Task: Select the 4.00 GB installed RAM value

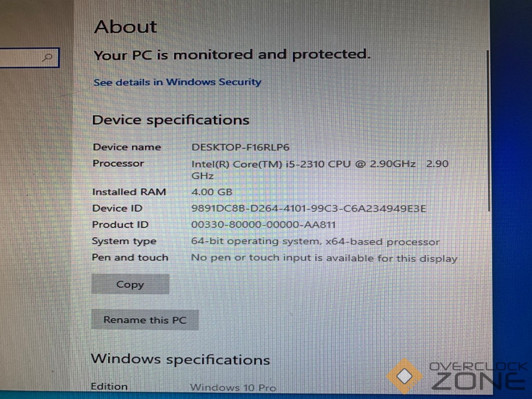Action: (x=211, y=192)
